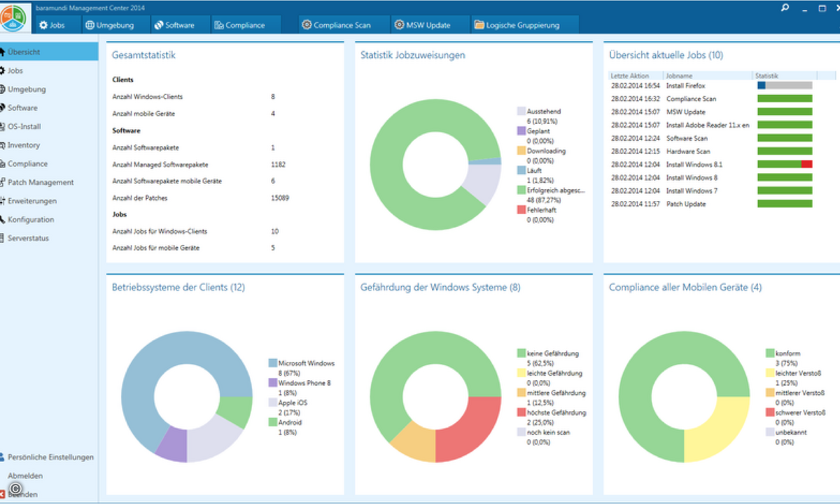The image size is (840, 504).
Task: Click the Erfolgreich abgeschlossen legend swatch
Action: (521, 190)
